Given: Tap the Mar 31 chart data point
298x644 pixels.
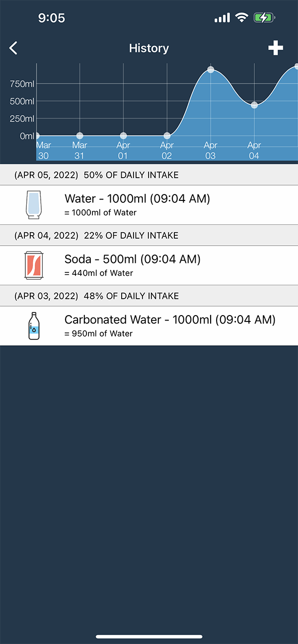Looking at the screenshot, I should click(79, 135).
